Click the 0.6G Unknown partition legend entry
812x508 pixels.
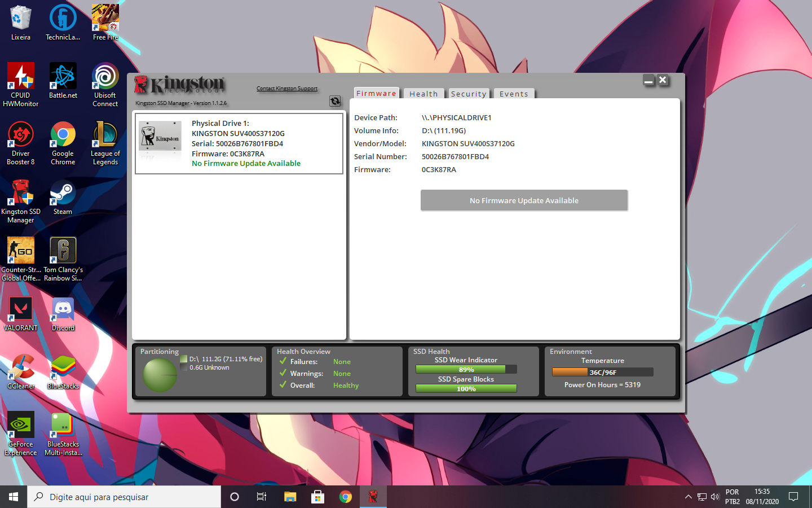coord(205,367)
